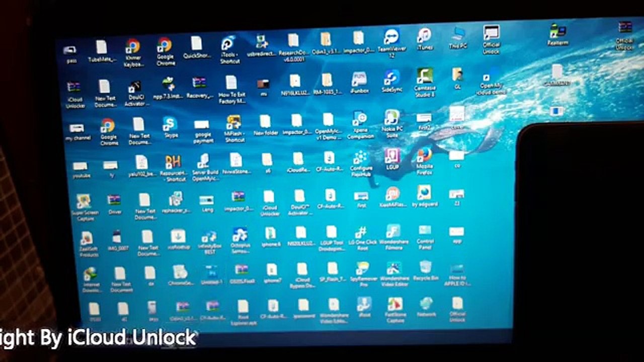Screen dimensions: 644x362
Task: Open the Driver archive icon
Action: tap(115, 205)
